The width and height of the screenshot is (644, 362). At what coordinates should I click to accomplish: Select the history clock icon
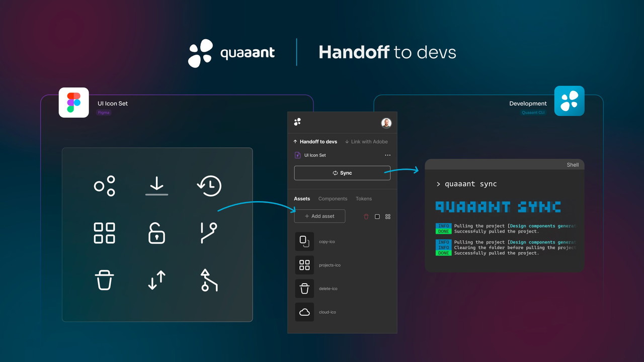click(209, 186)
